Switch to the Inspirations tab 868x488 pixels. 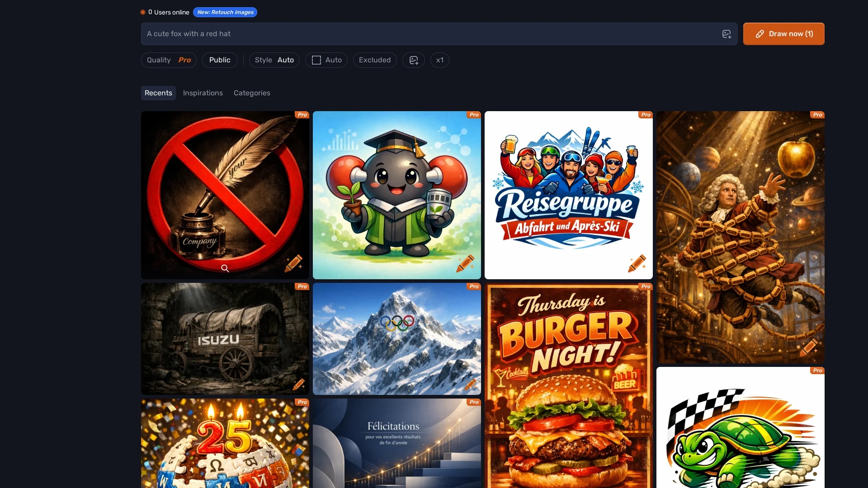point(203,93)
